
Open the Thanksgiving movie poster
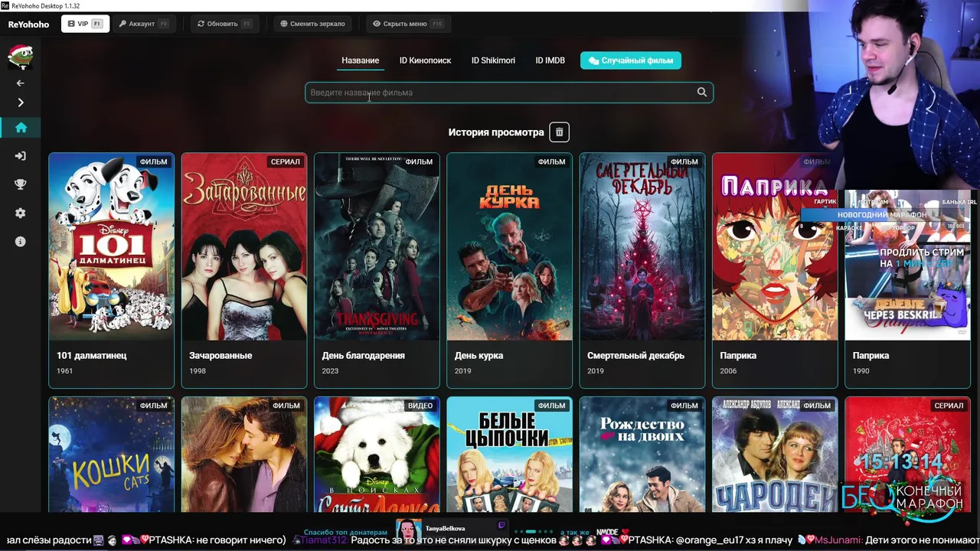[377, 246]
